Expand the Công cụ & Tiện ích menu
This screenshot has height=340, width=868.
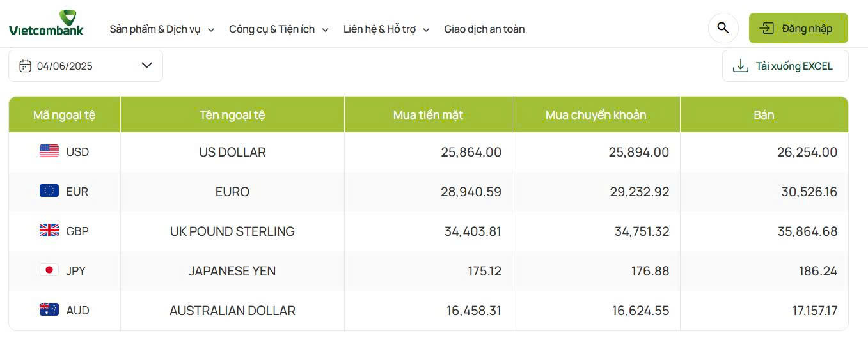tap(279, 29)
